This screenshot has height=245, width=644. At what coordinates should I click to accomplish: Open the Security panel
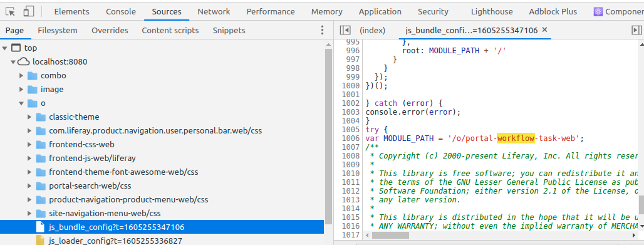click(x=433, y=11)
